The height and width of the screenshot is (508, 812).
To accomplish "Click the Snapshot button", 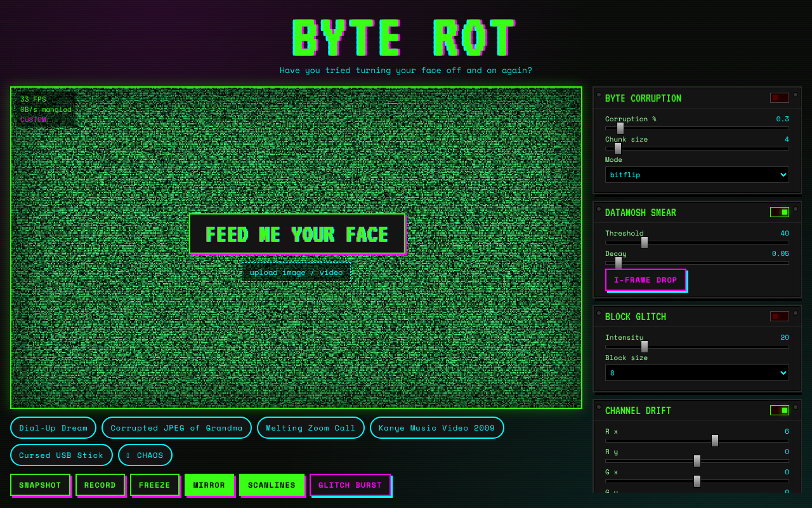I will tap(40, 485).
